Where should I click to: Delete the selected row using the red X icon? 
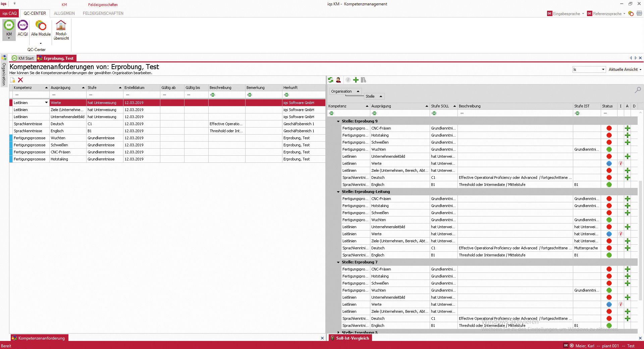pos(20,80)
